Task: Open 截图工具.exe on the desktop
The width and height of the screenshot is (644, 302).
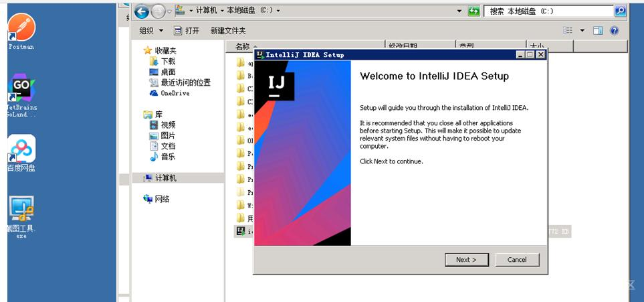Action: [21, 217]
